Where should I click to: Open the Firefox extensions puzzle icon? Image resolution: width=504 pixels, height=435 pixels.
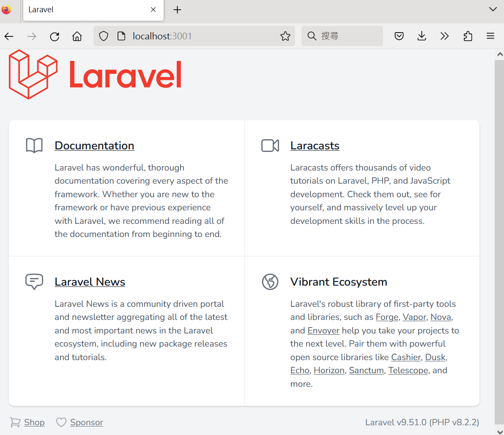click(x=468, y=36)
